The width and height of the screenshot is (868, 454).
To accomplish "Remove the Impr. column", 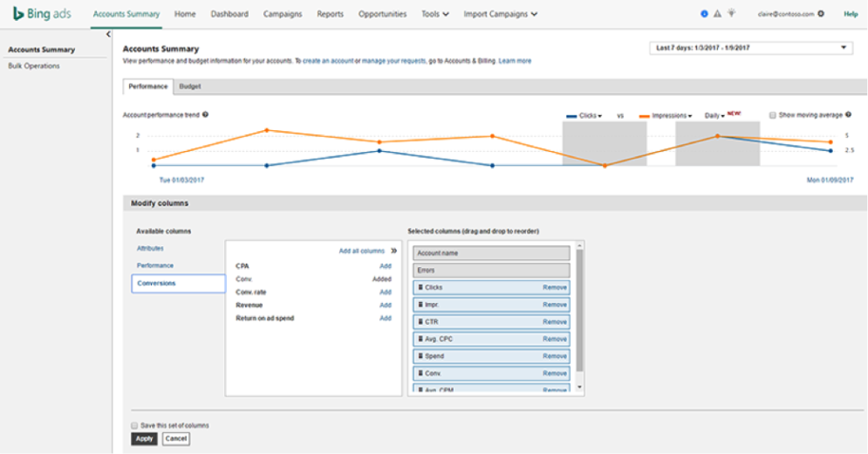I will (555, 305).
